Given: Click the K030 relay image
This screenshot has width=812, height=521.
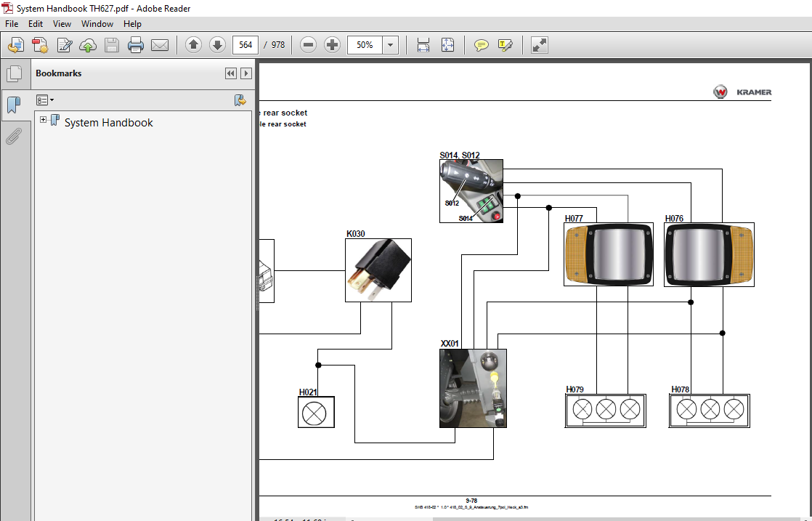Looking at the screenshot, I should [x=378, y=270].
